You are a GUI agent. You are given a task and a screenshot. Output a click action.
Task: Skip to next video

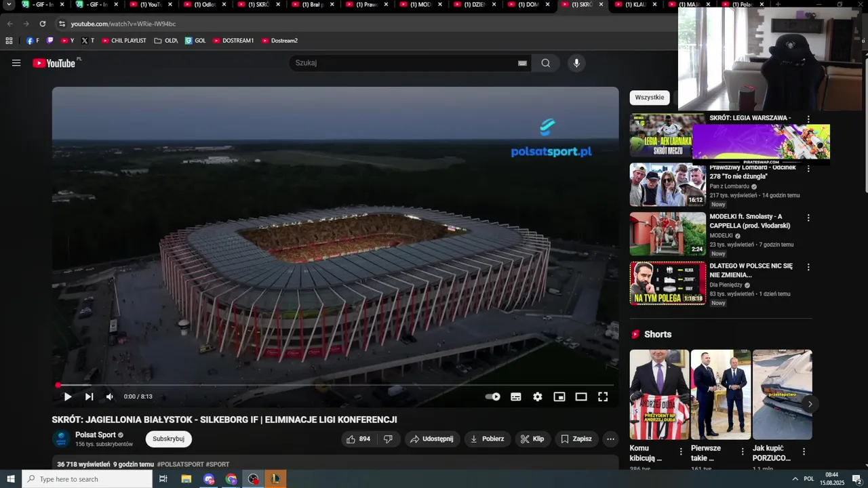click(x=89, y=396)
